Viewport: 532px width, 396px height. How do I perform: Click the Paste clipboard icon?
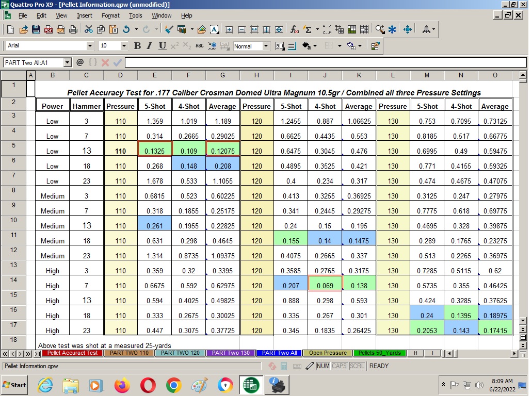click(114, 29)
